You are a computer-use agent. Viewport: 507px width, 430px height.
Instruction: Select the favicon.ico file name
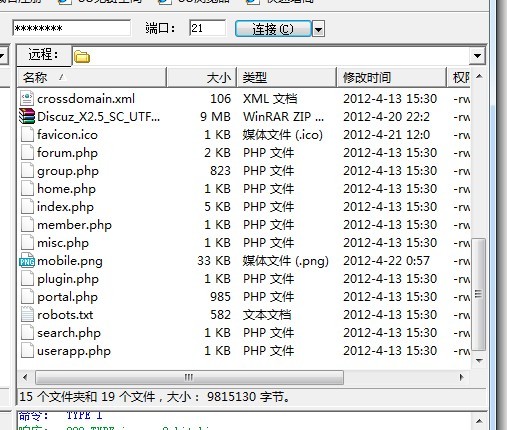click(x=67, y=135)
